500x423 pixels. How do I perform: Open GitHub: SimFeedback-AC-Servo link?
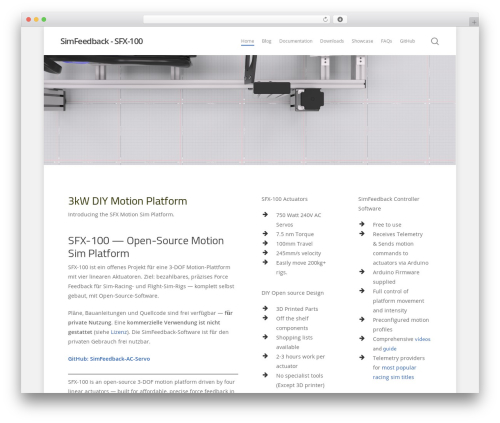pos(109,359)
